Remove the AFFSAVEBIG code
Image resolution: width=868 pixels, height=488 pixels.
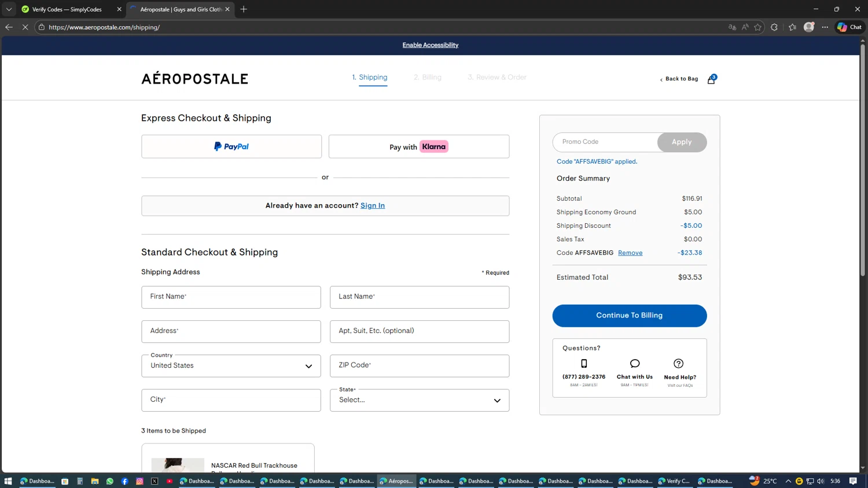pyautogui.click(x=630, y=253)
